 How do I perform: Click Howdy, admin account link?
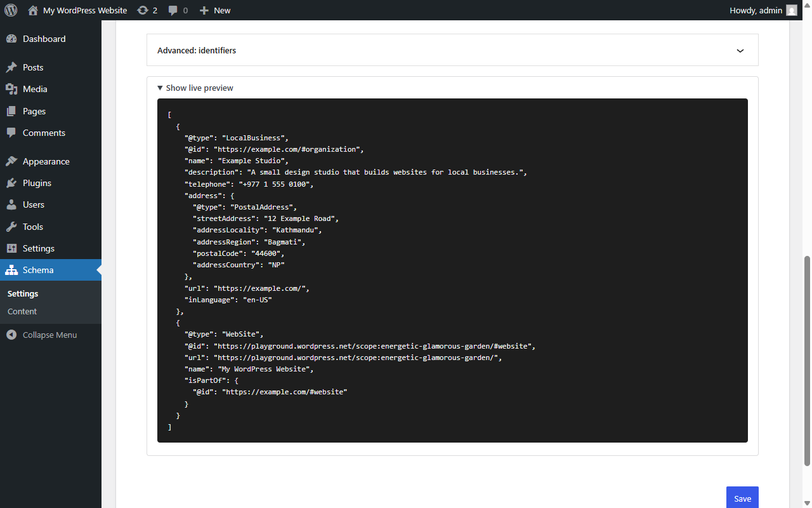pos(756,10)
